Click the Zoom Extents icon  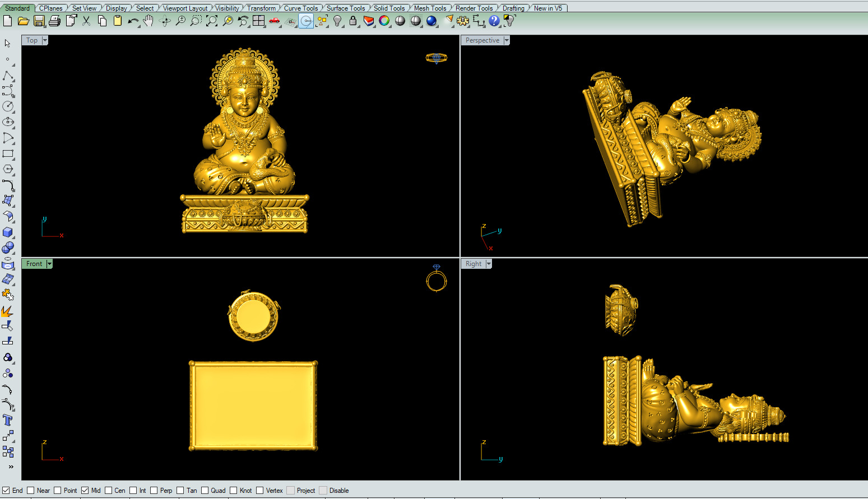212,21
